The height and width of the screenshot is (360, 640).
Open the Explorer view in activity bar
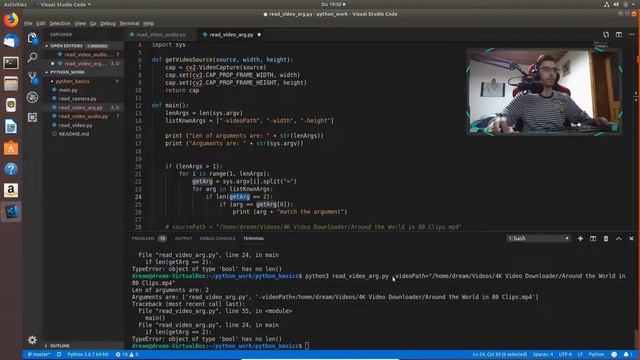pos(32,38)
